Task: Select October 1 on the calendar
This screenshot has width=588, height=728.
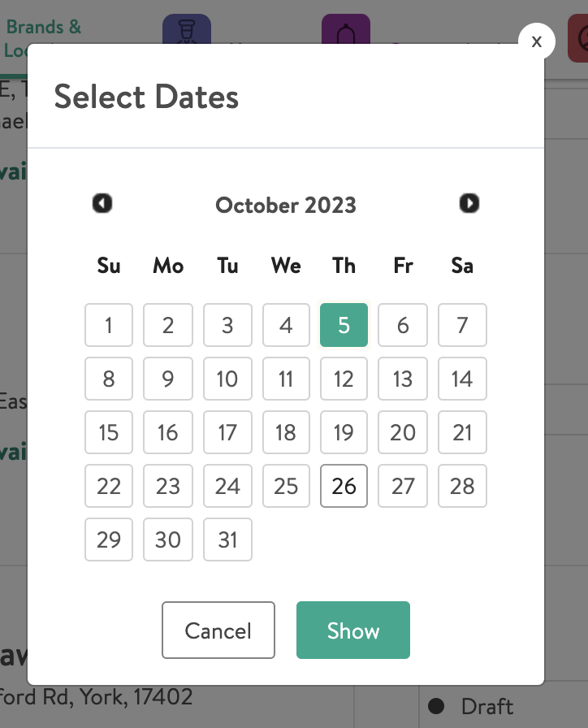Action: (108, 324)
